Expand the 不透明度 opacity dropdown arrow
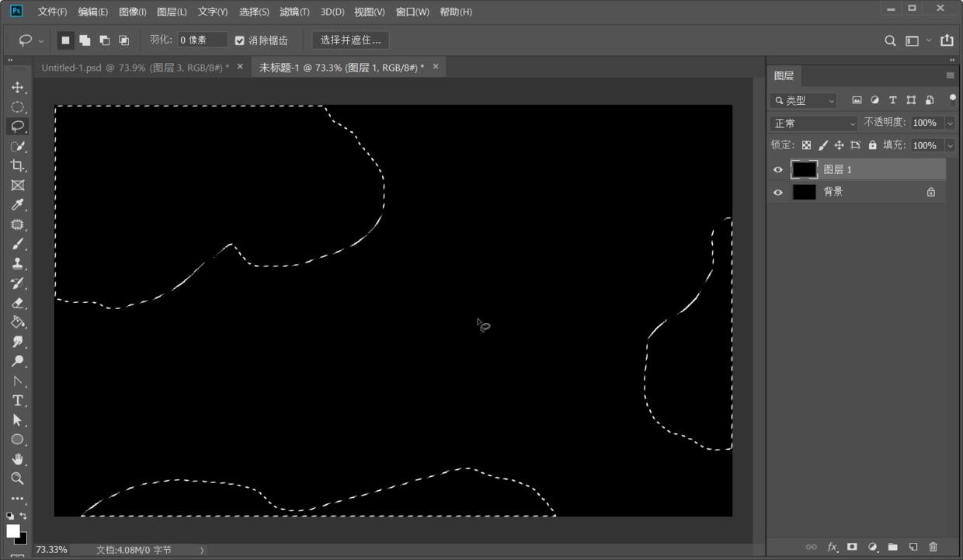Image resolution: width=963 pixels, height=560 pixels. click(950, 123)
